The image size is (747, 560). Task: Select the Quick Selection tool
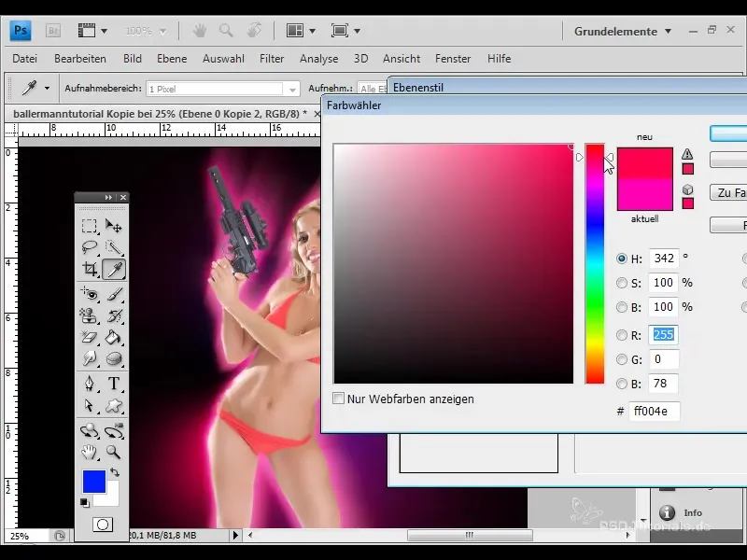point(114,247)
